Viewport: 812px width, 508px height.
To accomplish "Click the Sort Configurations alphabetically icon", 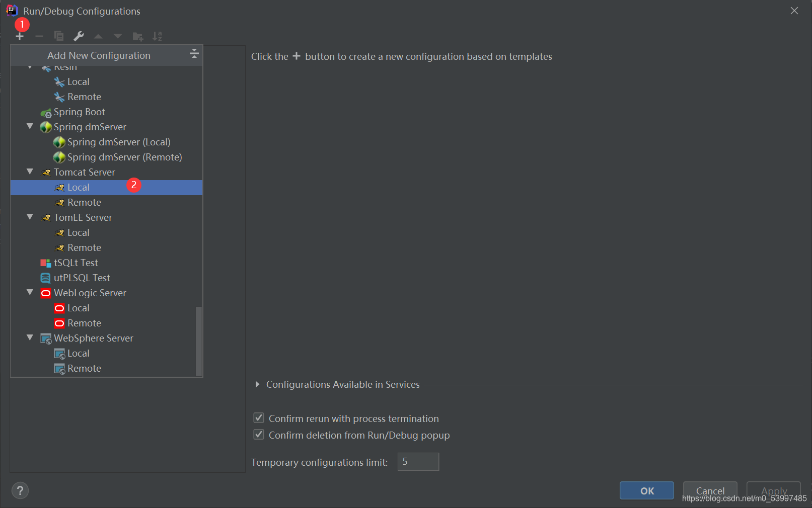I will pos(157,36).
